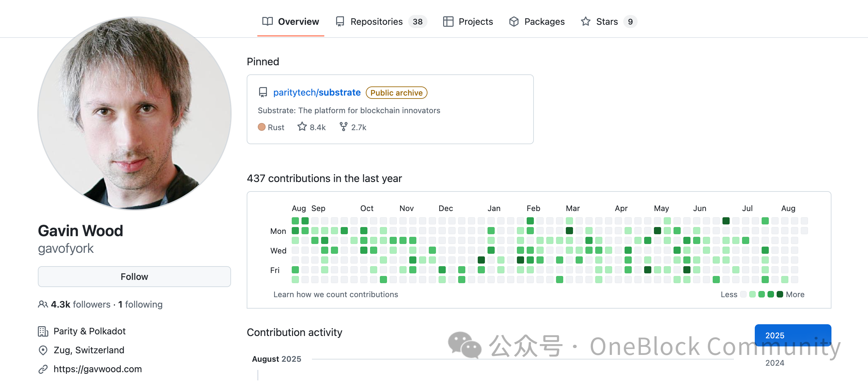The image size is (868, 381).
Task: Open the Repositories tab
Action: 376,22
